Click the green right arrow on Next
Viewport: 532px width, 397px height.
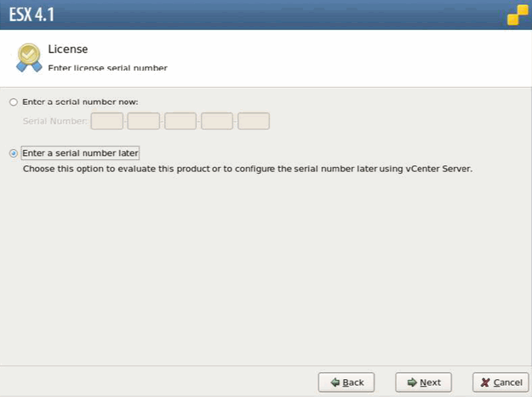[412, 383]
